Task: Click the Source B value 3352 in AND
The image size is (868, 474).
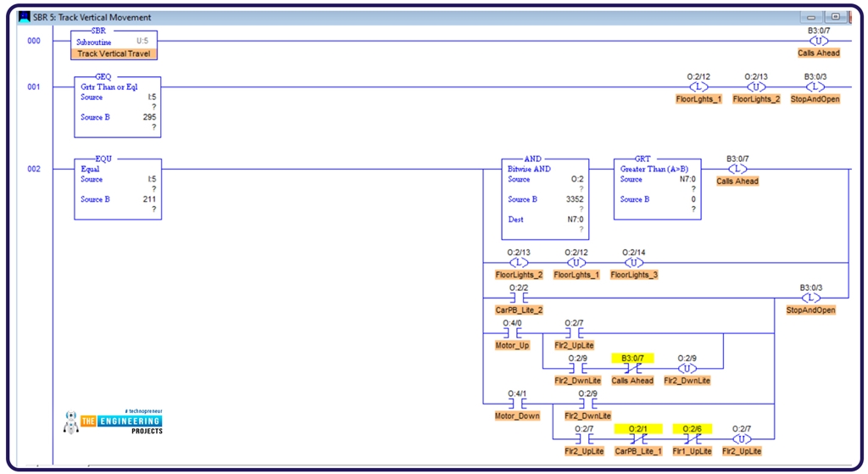Action: coord(575,199)
